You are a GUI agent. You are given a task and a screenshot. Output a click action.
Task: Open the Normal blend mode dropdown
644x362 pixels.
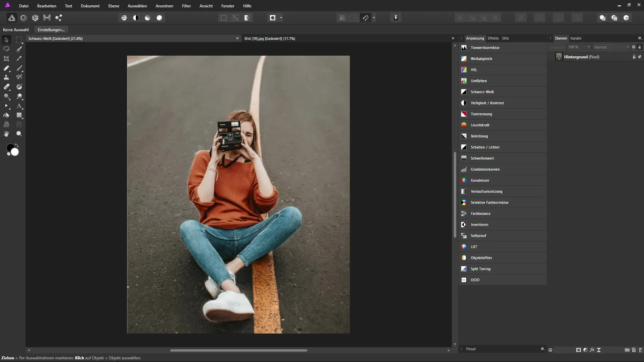point(611,47)
